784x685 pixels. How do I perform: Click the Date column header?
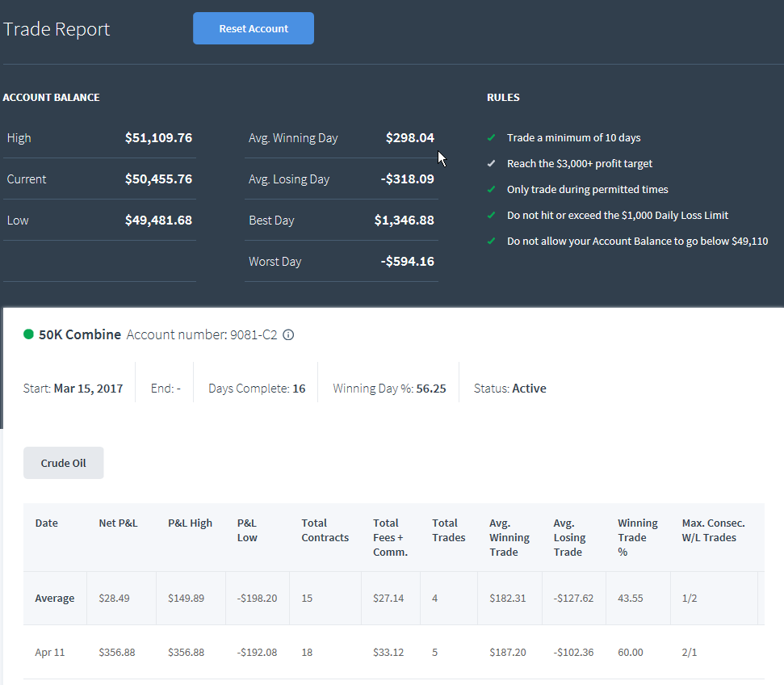47,523
